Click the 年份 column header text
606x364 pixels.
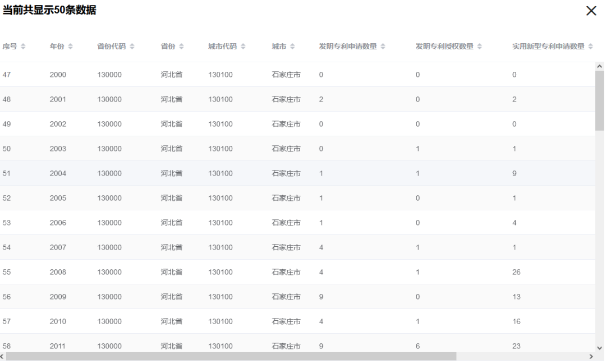click(x=57, y=47)
